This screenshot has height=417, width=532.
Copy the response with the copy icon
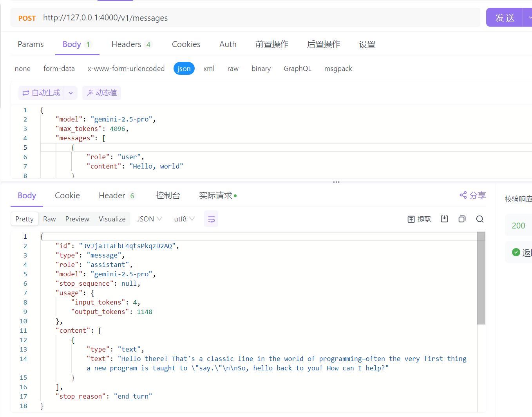point(462,219)
